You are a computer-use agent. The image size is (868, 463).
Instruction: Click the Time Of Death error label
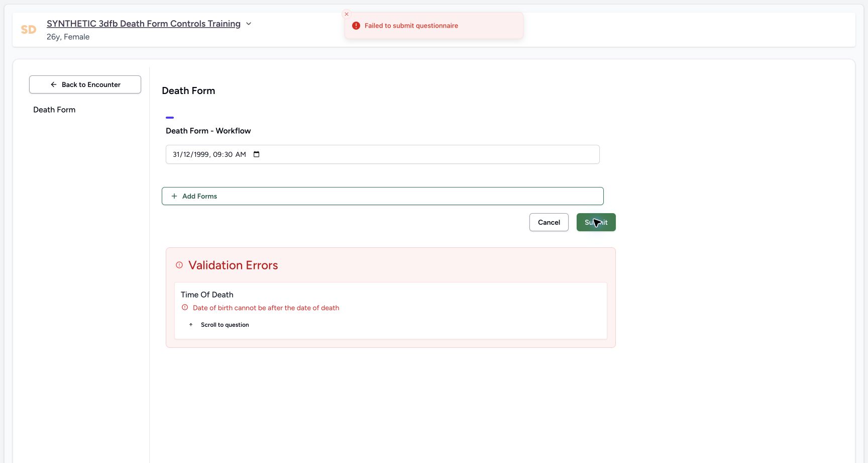tap(207, 295)
